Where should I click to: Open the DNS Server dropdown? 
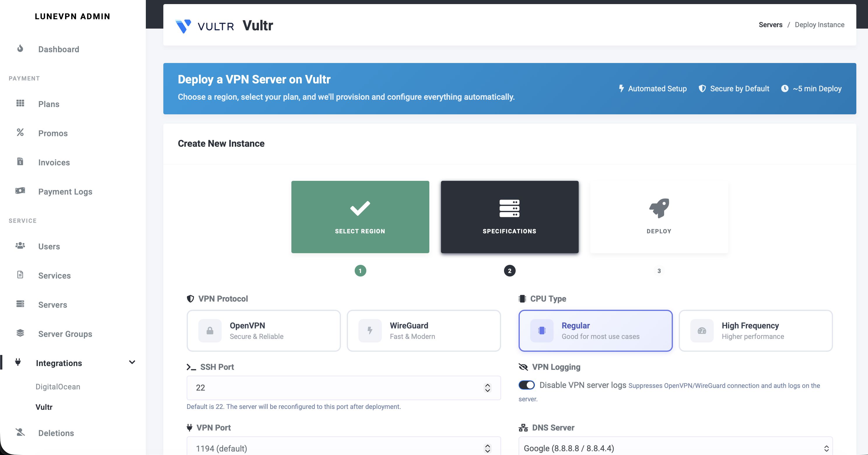point(675,448)
